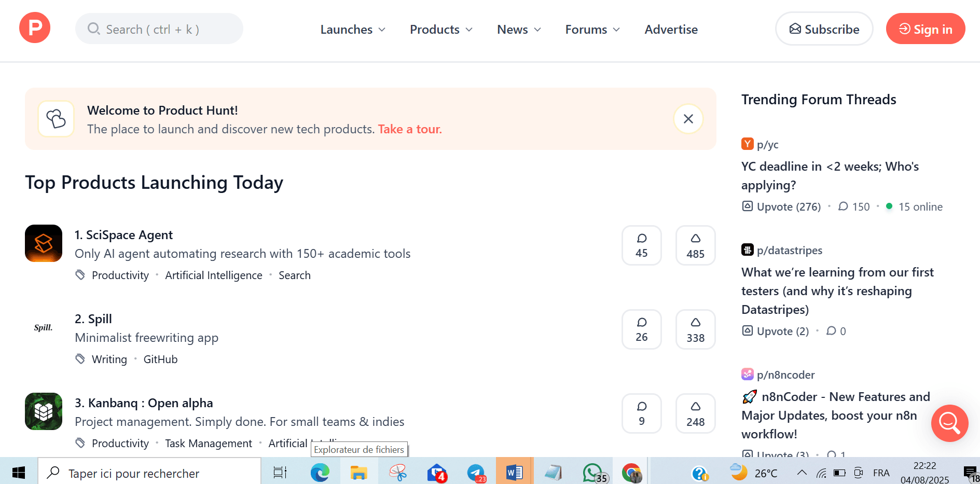
Task: Select the Productivity tag under SciSpace Agent
Action: pos(120,275)
